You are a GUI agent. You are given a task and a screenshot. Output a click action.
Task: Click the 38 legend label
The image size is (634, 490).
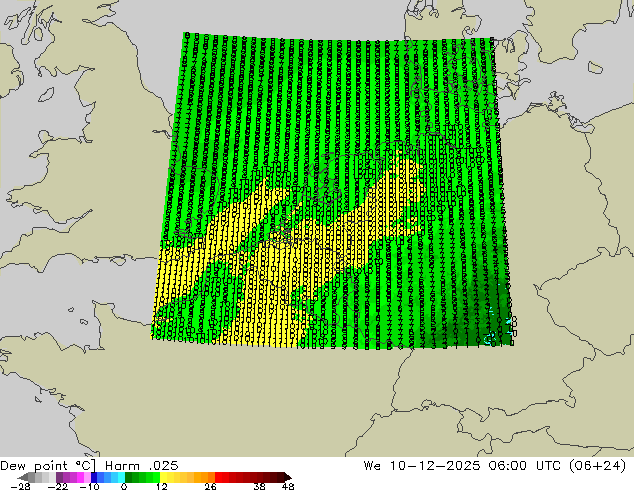tap(260, 486)
